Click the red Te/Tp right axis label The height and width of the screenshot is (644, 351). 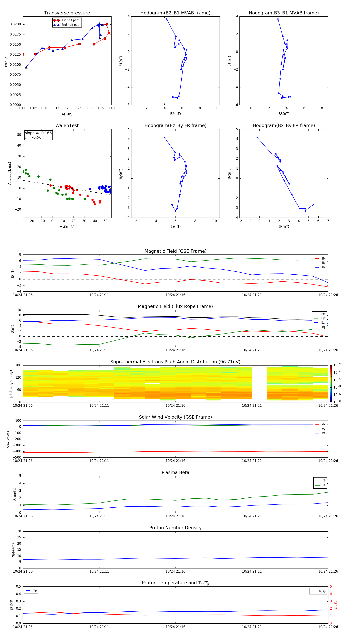tap(336, 605)
